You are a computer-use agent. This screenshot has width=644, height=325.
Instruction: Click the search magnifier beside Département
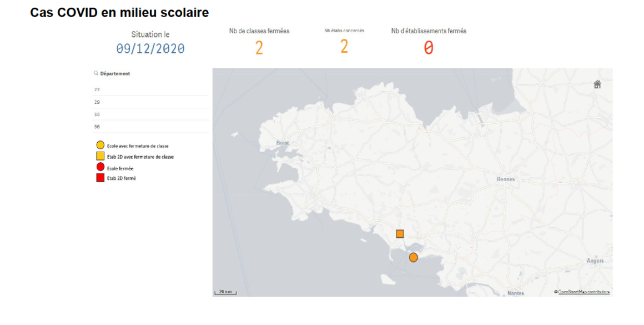(x=96, y=73)
